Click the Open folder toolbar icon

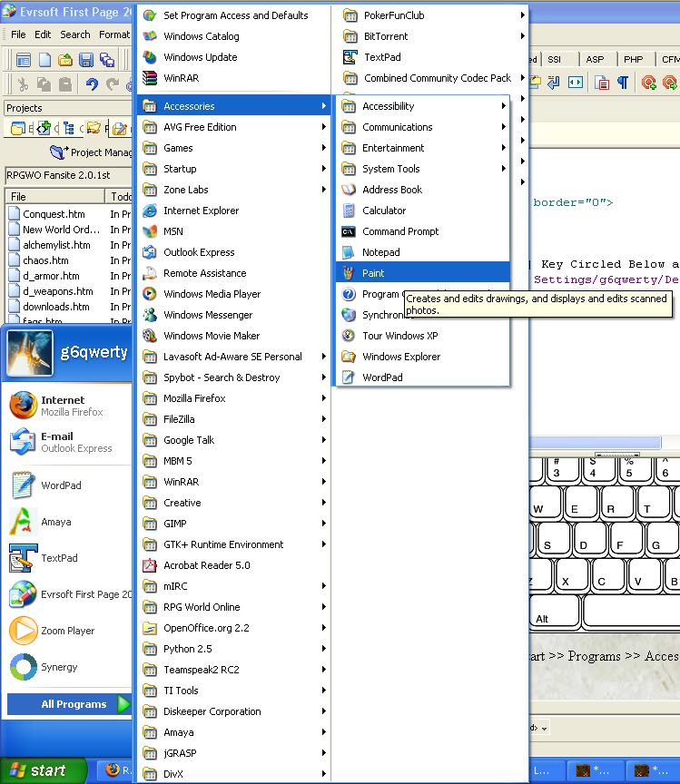(x=65, y=60)
